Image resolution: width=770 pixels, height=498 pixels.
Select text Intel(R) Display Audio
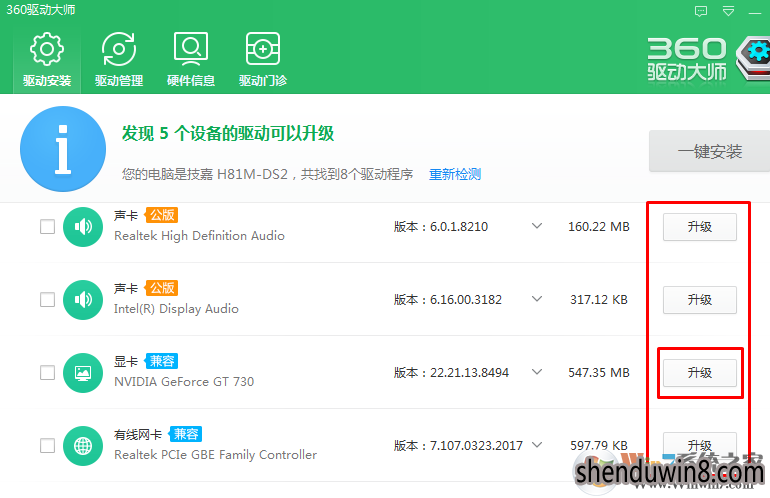point(176,309)
